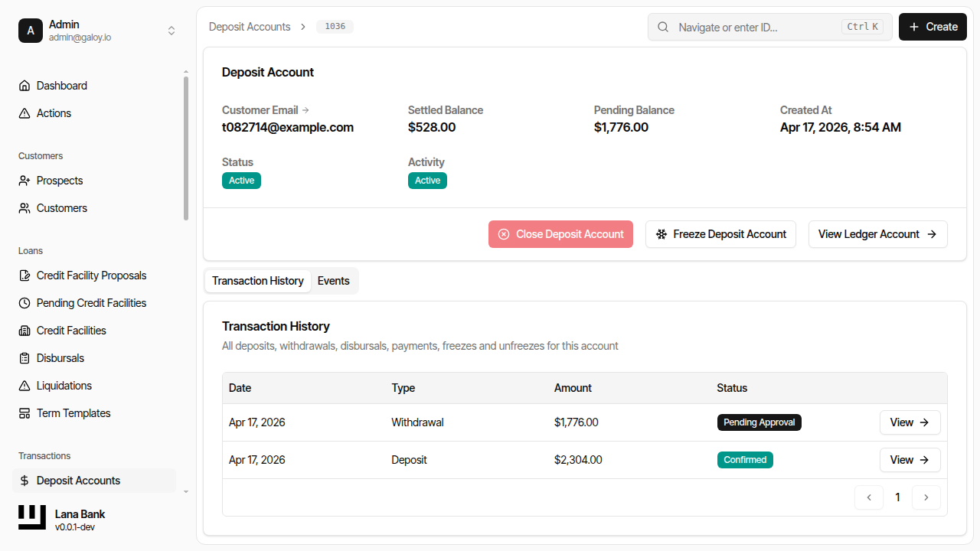Click the Disbursals dollar-document icon
This screenshot has height=551, width=980.
coord(24,357)
